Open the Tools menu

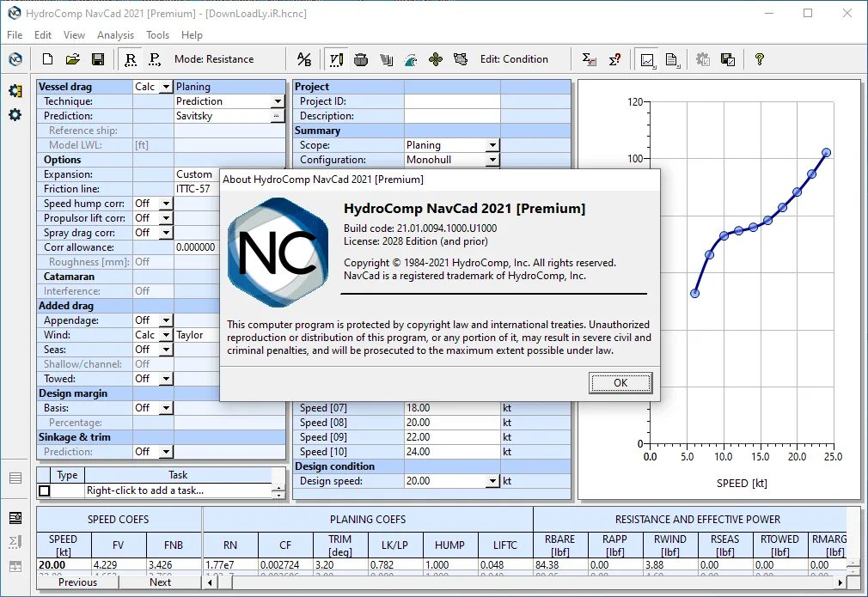[158, 35]
